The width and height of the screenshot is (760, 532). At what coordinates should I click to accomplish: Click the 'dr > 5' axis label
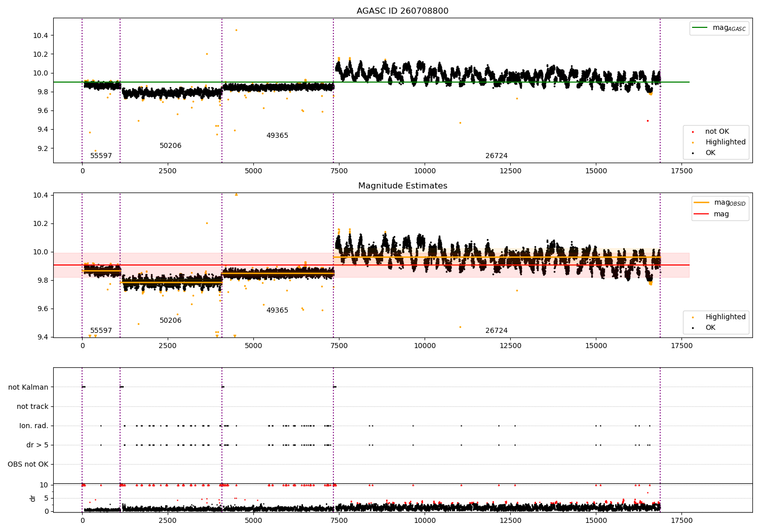tap(37, 445)
